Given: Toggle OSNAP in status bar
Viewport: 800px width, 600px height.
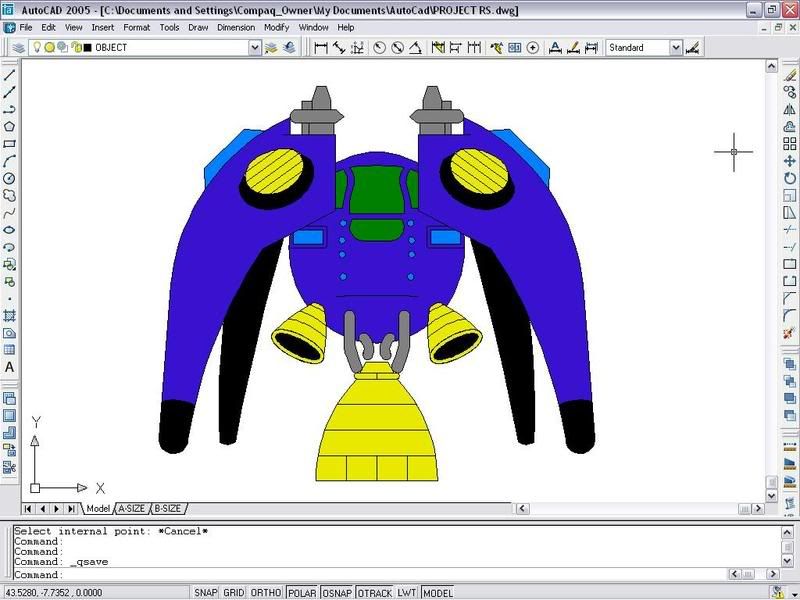Looking at the screenshot, I should pyautogui.click(x=338, y=593).
